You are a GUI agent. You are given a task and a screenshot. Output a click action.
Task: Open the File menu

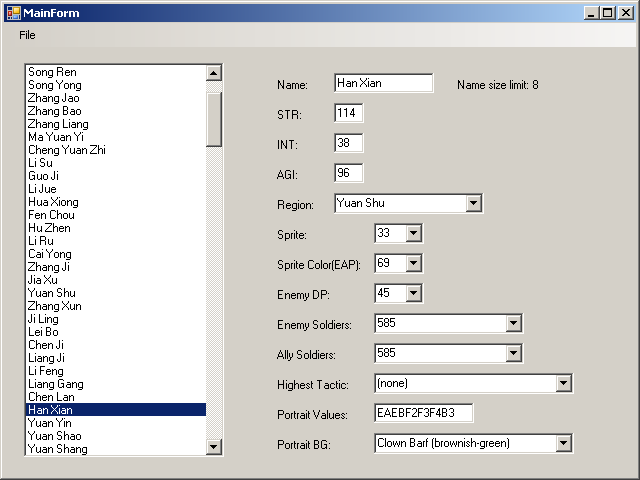click(27, 35)
